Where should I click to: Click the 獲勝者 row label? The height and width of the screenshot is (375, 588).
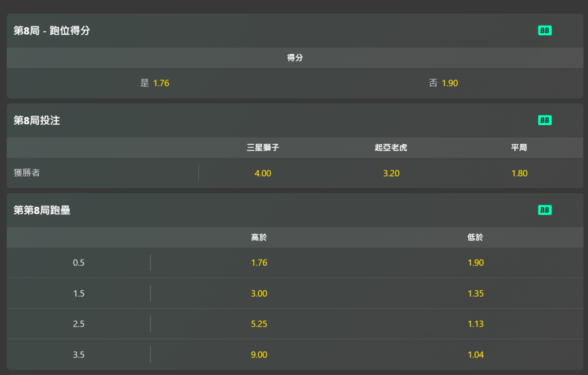27,173
